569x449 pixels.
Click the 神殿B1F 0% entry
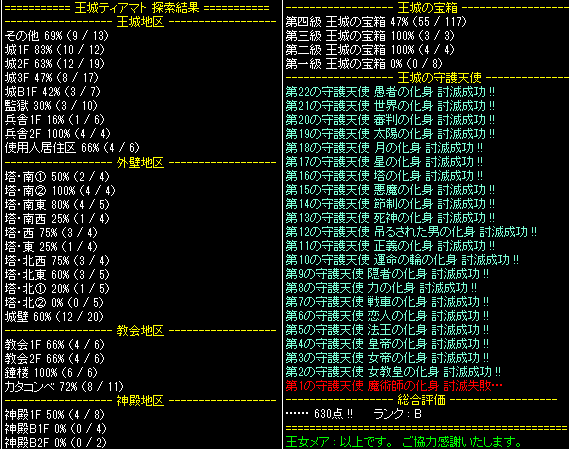55,429
